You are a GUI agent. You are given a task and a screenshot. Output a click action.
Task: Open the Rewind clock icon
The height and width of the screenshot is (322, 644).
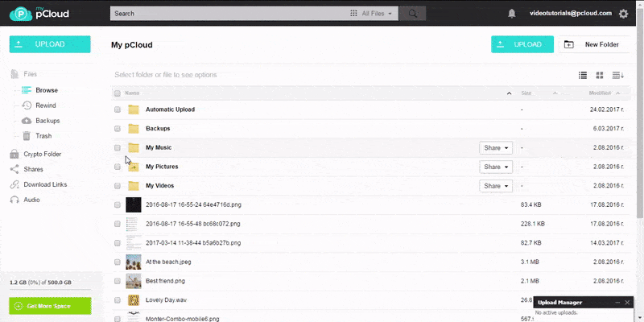[27, 105]
